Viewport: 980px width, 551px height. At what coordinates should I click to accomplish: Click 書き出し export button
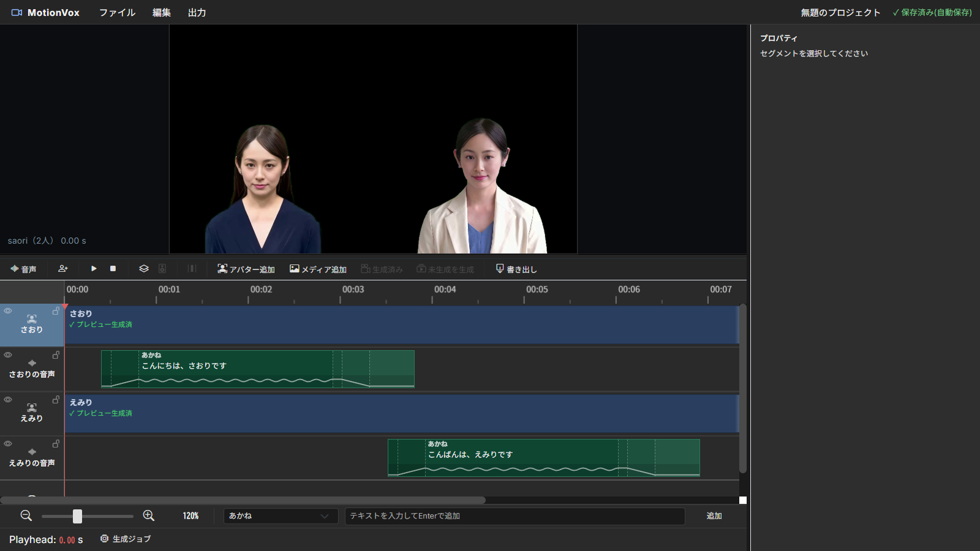click(516, 269)
